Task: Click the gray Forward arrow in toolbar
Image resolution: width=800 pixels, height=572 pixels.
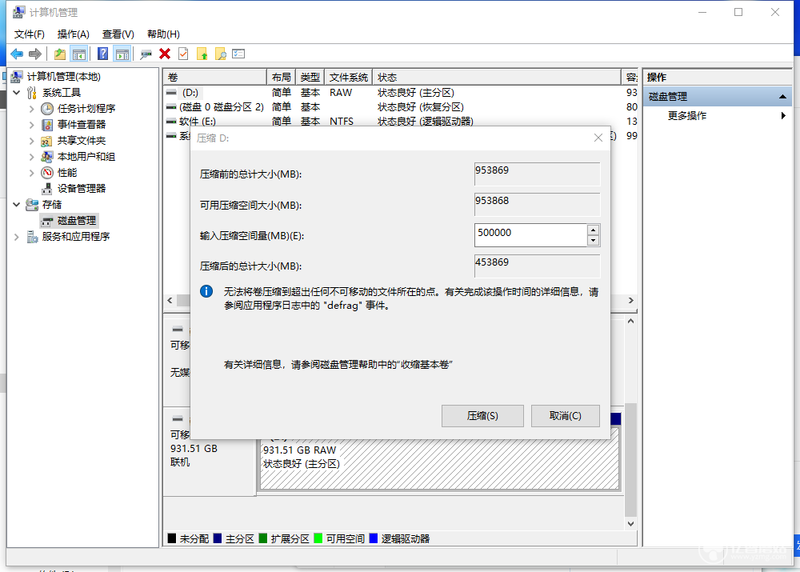Action: pyautogui.click(x=35, y=54)
